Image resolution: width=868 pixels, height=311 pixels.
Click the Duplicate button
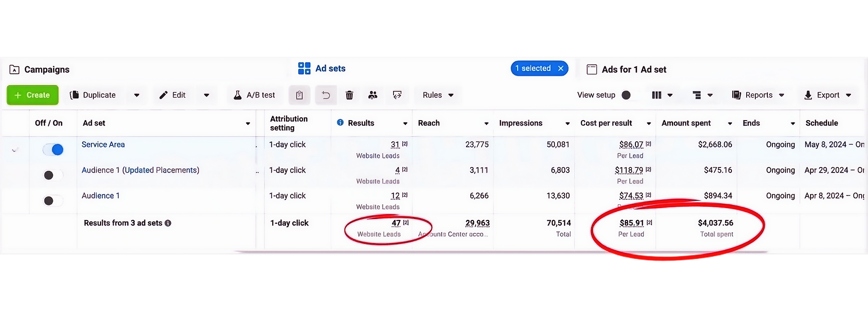[x=93, y=95]
